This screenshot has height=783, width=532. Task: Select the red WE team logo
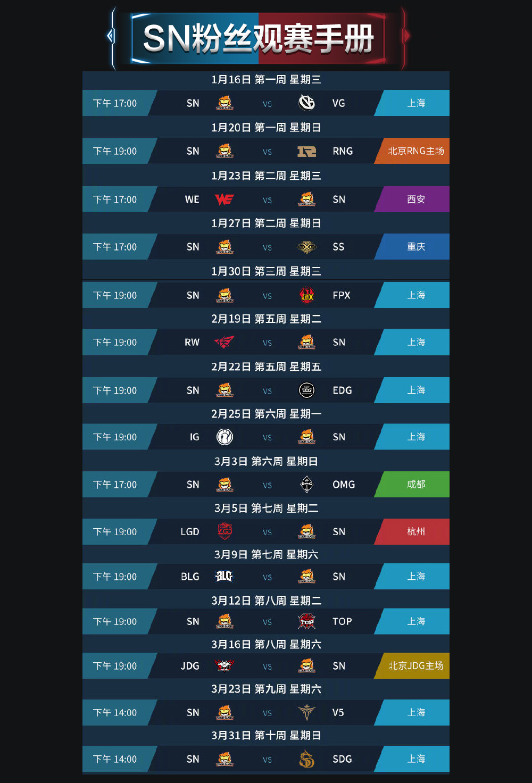pos(225,199)
